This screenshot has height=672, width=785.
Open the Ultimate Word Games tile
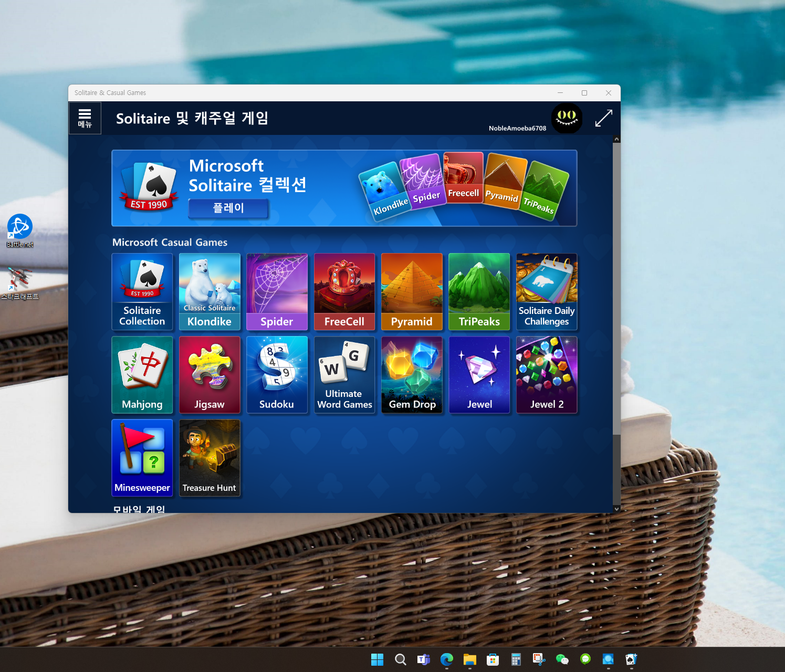coord(344,375)
